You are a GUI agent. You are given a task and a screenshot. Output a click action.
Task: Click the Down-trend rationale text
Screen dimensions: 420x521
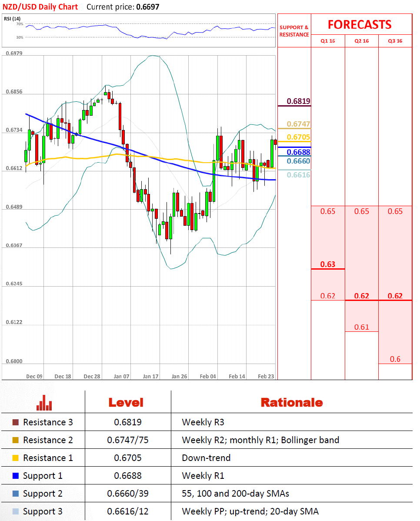(x=206, y=458)
